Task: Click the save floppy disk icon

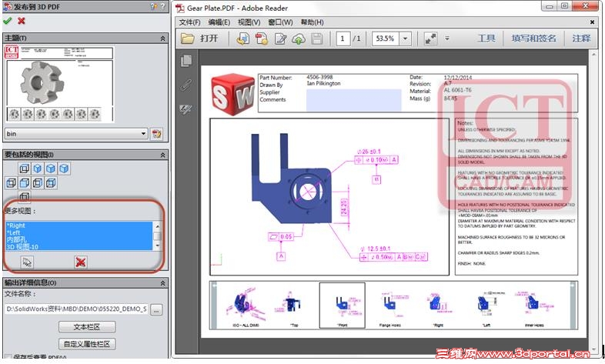Action: pyautogui.click(x=317, y=38)
